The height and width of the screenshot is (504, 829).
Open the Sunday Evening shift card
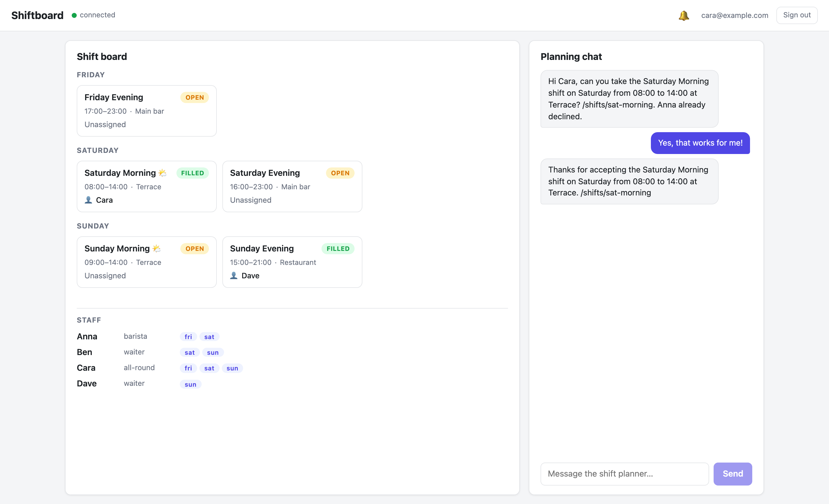click(x=292, y=262)
